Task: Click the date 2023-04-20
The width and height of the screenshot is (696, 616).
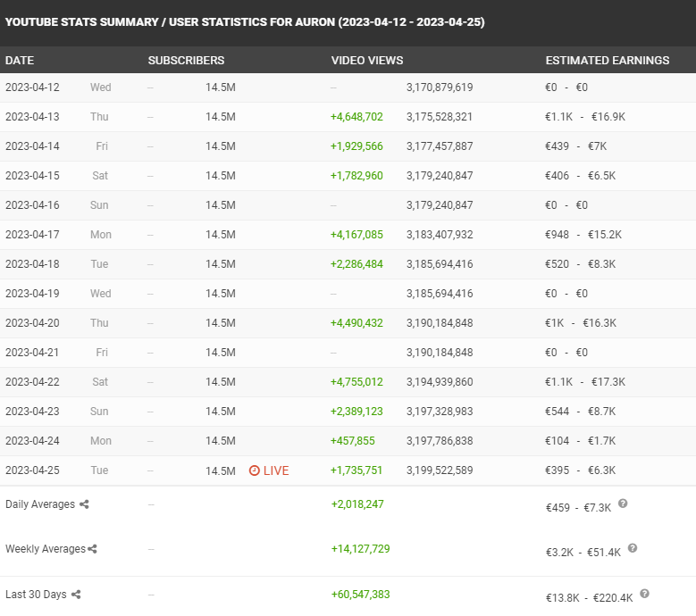Action: pos(32,323)
